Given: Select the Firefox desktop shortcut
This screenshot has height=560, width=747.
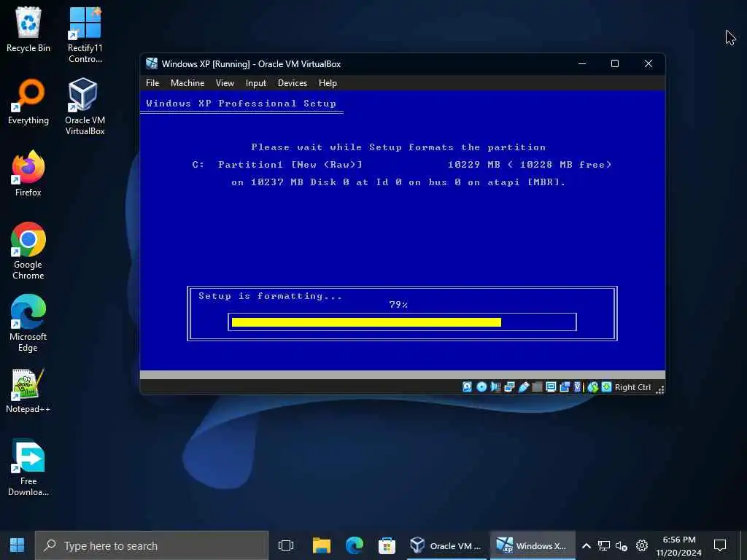Looking at the screenshot, I should tap(28, 174).
